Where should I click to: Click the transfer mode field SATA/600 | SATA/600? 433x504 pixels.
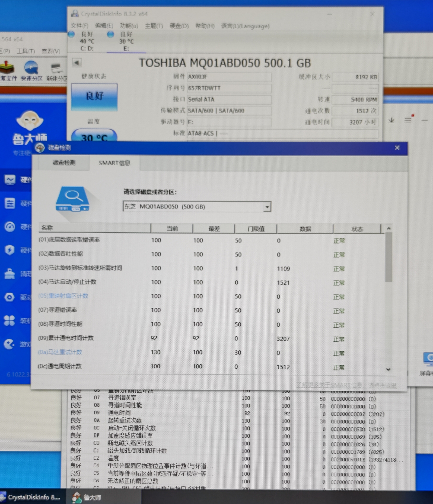[229, 111]
